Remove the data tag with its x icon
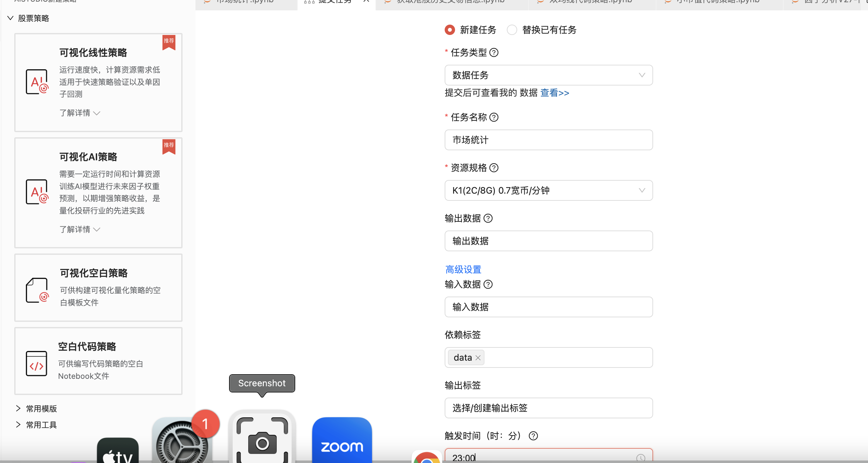The height and width of the screenshot is (463, 868). (478, 358)
